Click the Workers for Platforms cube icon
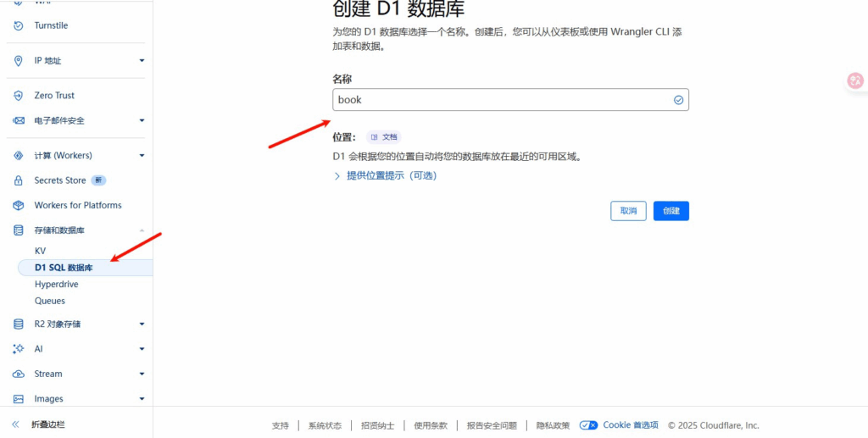This screenshot has height=438, width=868. coord(19,205)
